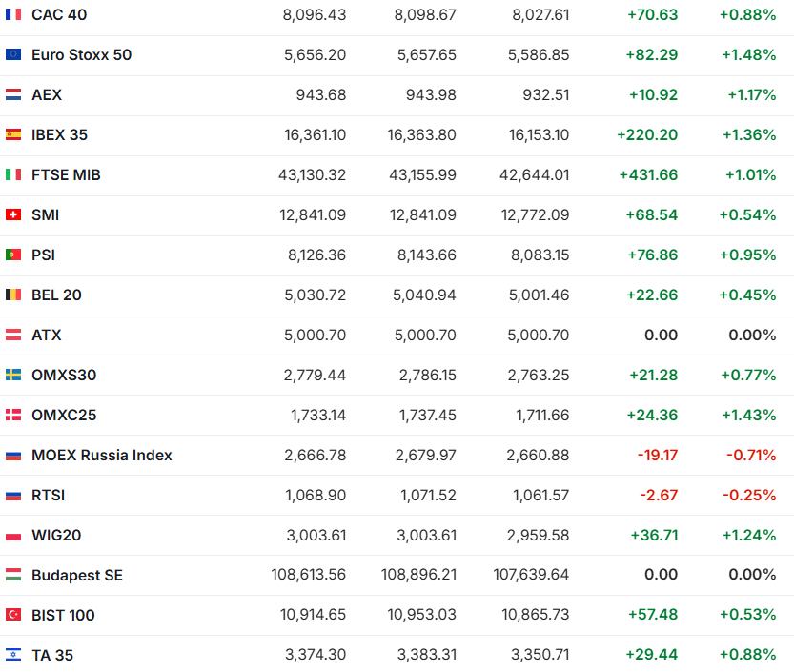This screenshot has width=794, height=672.
Task: Click the Italy flag next to FTSE MIB
Action: [x=13, y=174]
